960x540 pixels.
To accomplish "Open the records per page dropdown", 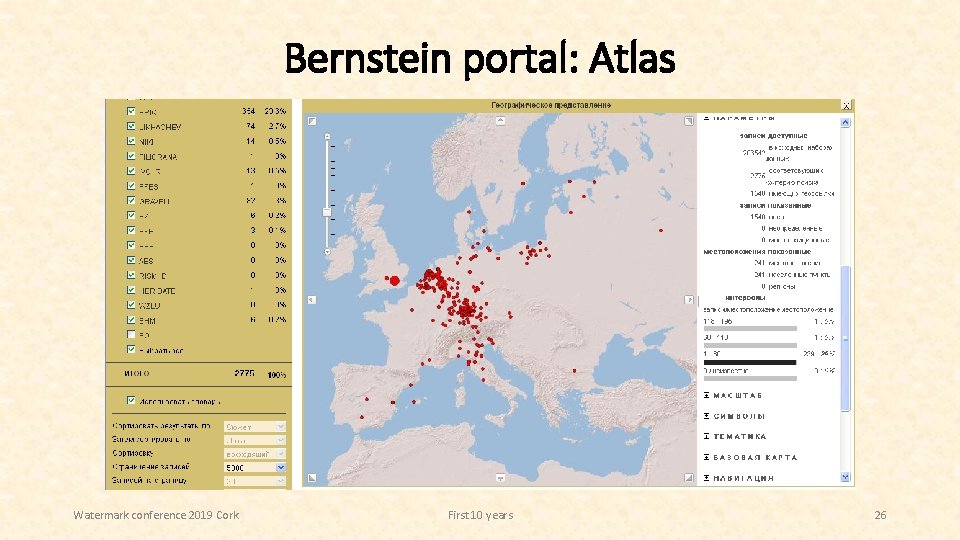I will point(255,481).
